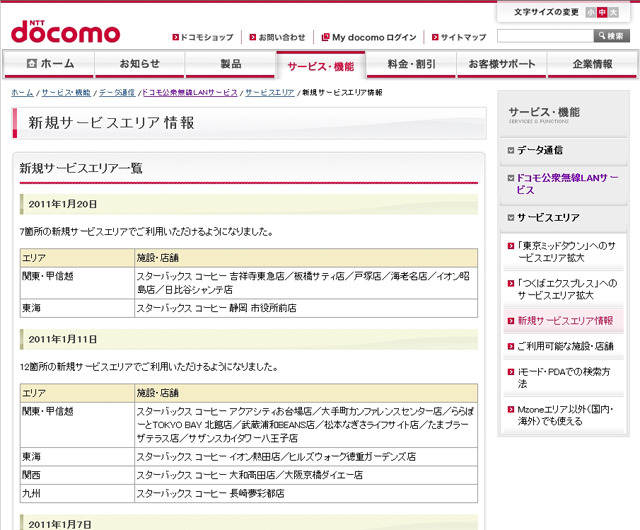This screenshot has height=530, width=640.
Task: Set text size to small (小)
Action: [x=590, y=12]
